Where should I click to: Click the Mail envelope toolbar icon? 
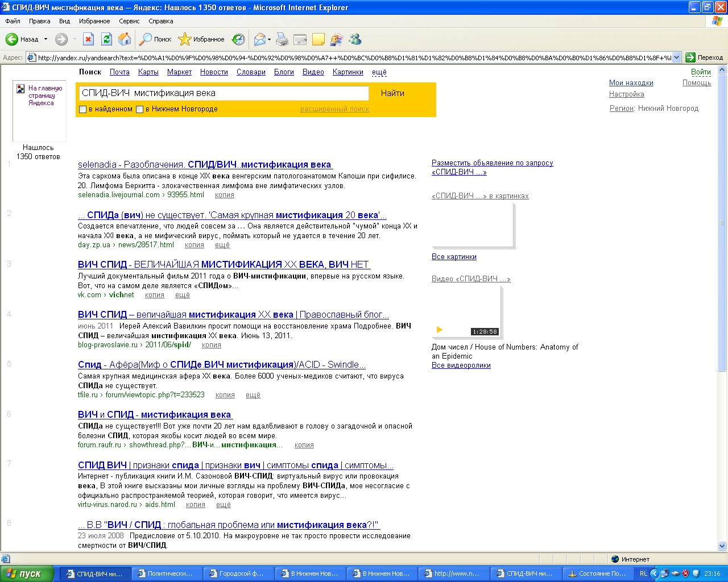[259, 39]
